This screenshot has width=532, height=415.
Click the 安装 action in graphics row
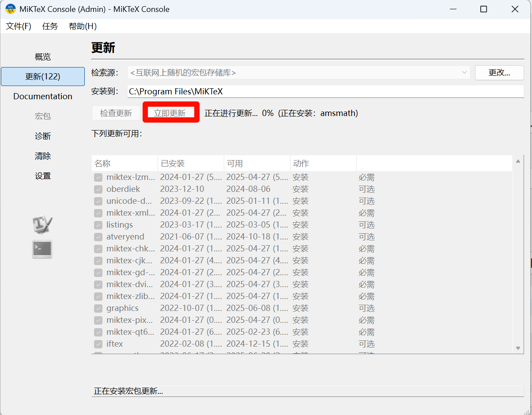coord(300,308)
